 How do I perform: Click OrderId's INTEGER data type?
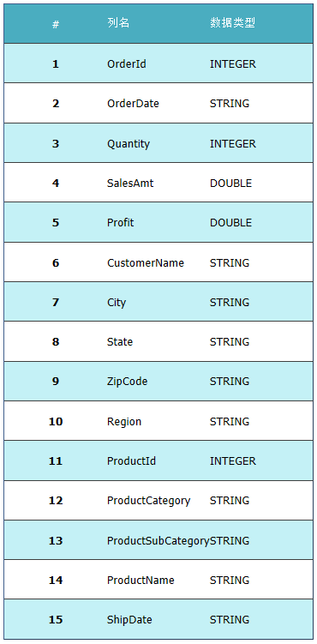232,64
